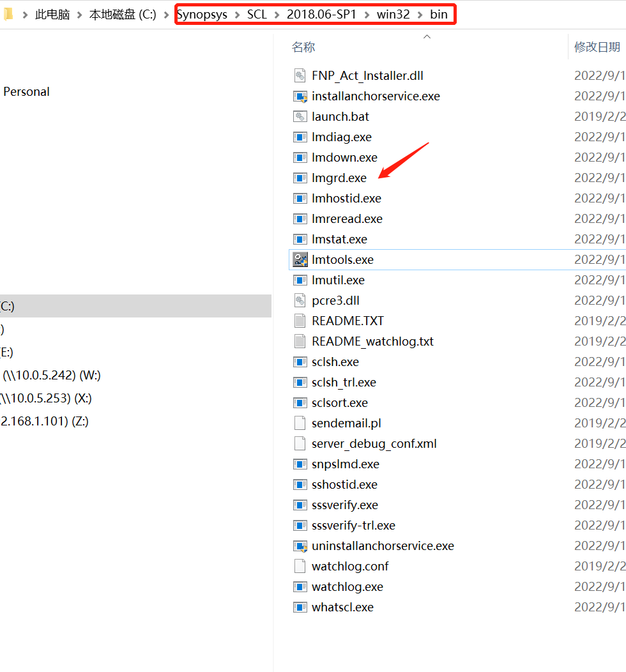This screenshot has width=626, height=672.
Task: Click the lmstat.exe file icon
Action: [x=300, y=239]
